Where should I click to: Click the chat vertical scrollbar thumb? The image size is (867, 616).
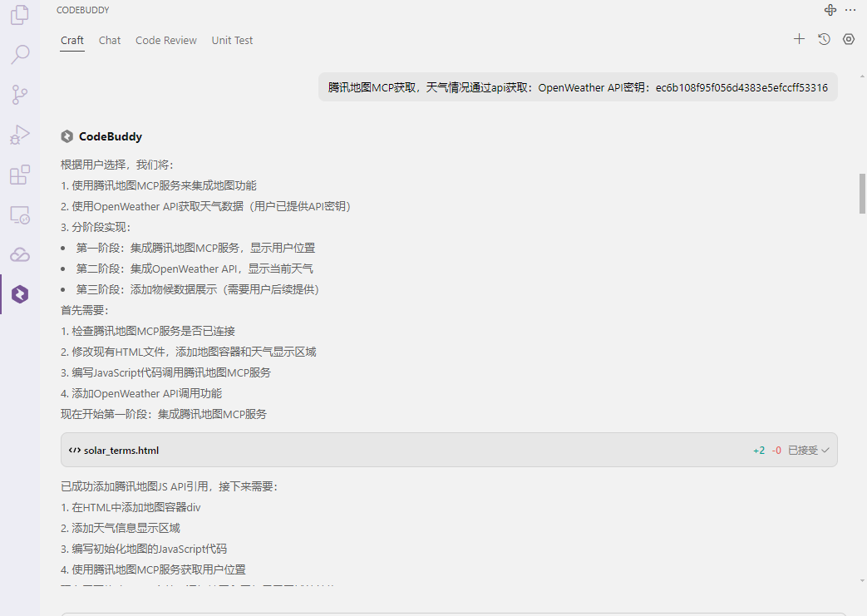tap(862, 194)
